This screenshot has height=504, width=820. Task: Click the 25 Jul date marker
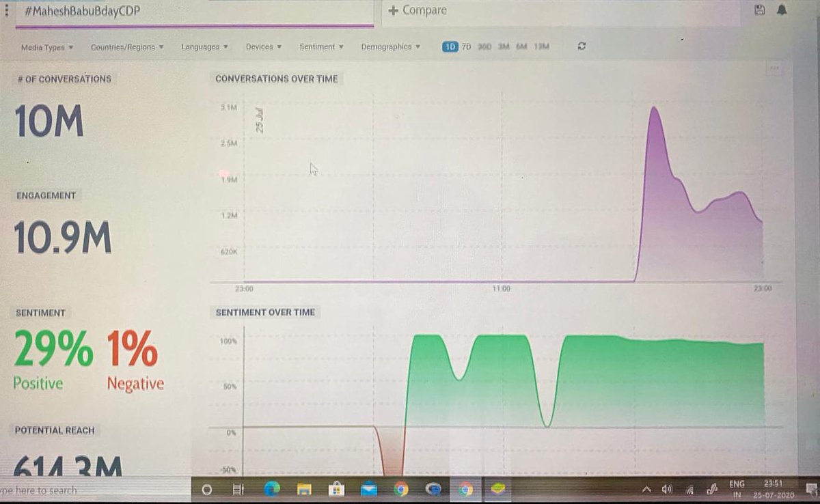(x=259, y=120)
